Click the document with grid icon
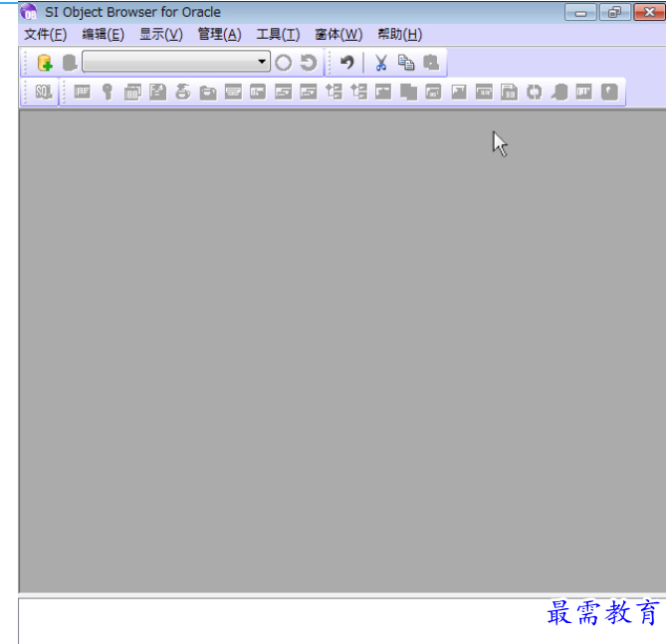Viewport: 668px width, 644px height. pyautogui.click(x=509, y=92)
